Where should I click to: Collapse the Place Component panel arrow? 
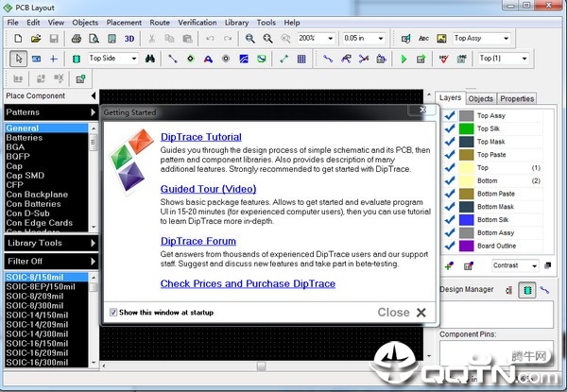pos(94,95)
